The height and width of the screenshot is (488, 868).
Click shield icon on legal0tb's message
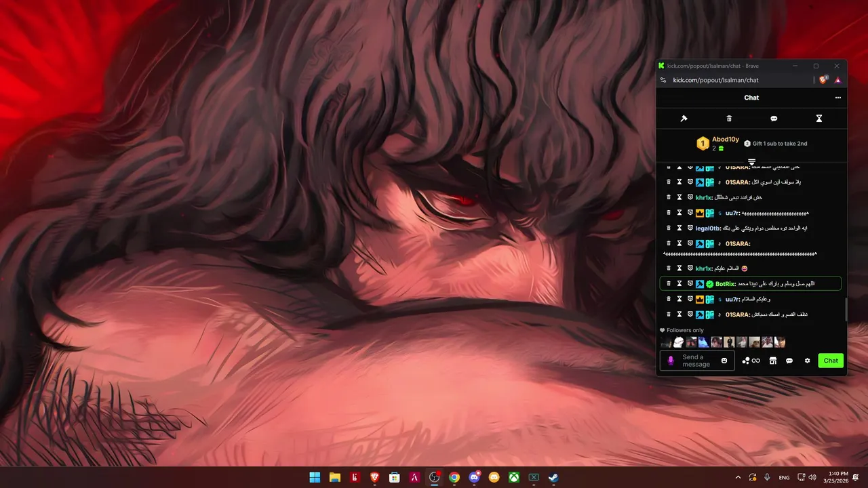point(690,228)
